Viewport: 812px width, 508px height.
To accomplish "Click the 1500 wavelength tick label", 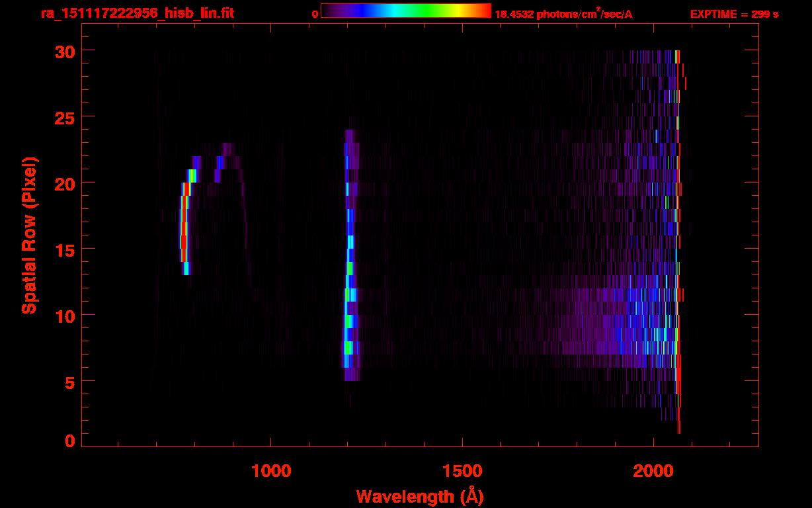I will [x=462, y=470].
